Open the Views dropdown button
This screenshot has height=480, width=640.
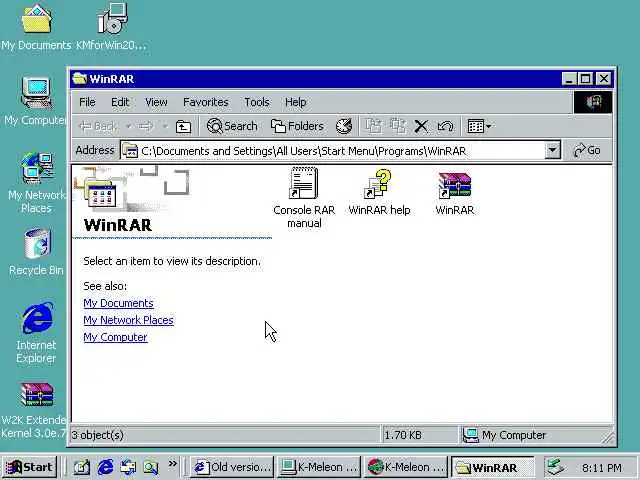tap(479, 126)
